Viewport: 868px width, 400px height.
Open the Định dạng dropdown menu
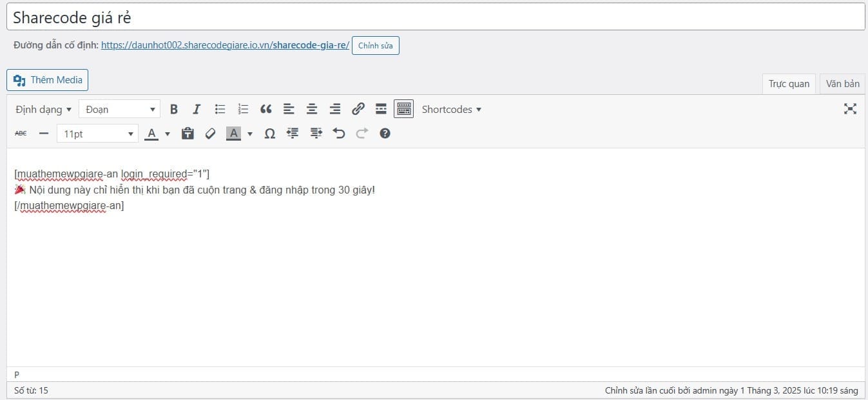(x=43, y=109)
